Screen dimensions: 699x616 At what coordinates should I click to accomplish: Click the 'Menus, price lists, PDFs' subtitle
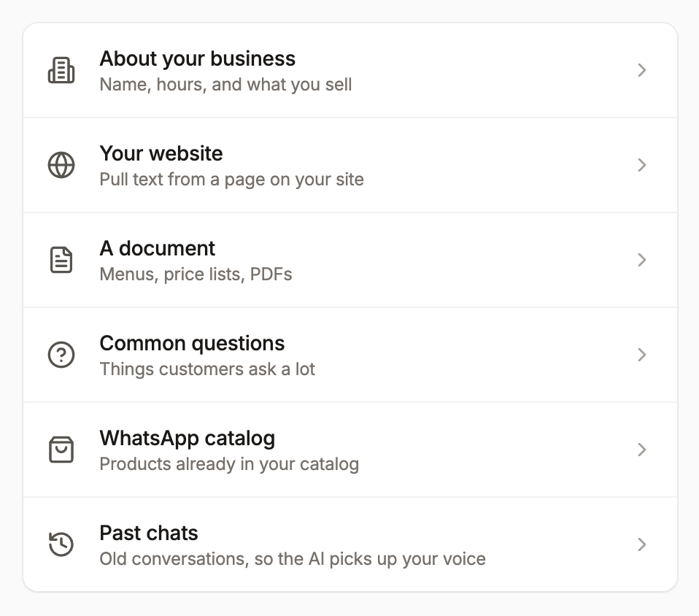(196, 274)
